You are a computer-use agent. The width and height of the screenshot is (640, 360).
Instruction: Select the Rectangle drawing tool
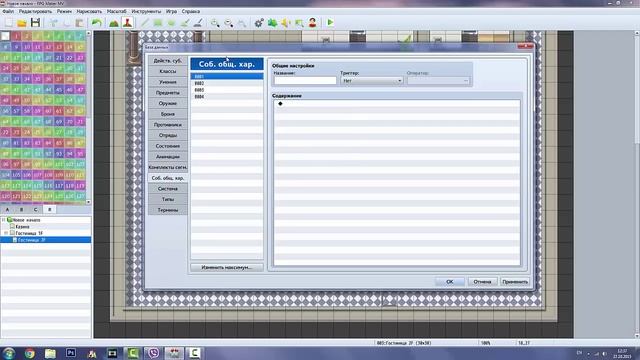[x=158, y=22]
